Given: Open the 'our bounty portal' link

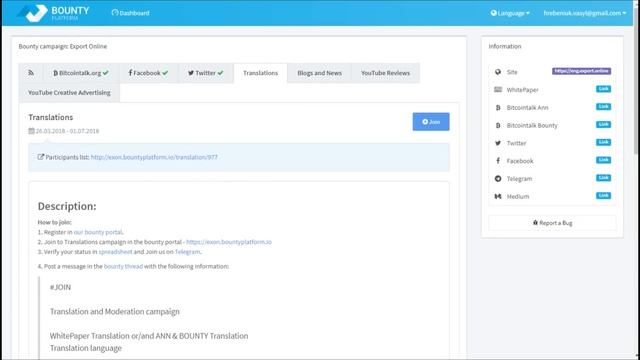Looking at the screenshot, I should pos(98,232).
